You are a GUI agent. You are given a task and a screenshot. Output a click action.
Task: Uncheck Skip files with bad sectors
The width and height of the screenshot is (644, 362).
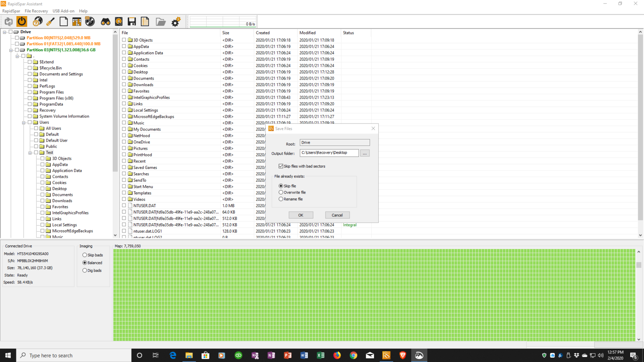281,166
